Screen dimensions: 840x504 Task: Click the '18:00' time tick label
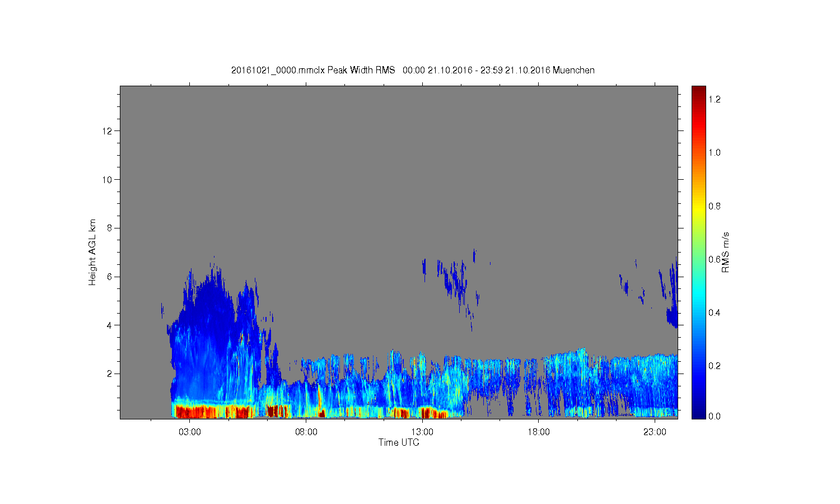[539, 432]
